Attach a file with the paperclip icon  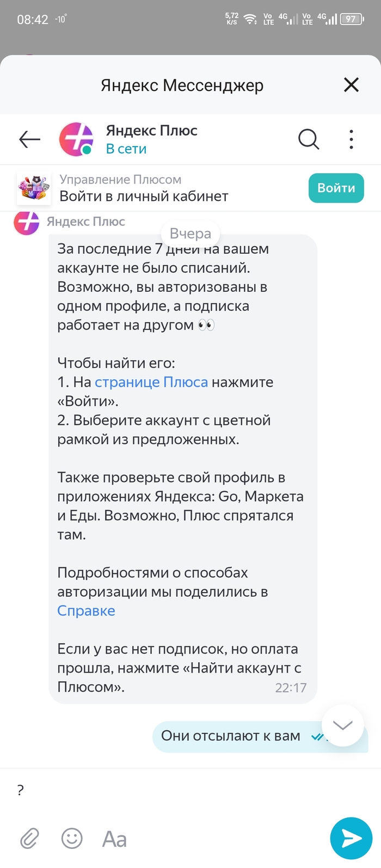(30, 839)
